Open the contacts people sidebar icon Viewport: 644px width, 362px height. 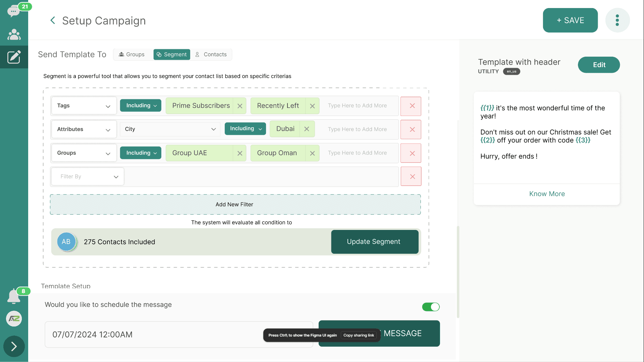pos(14,35)
